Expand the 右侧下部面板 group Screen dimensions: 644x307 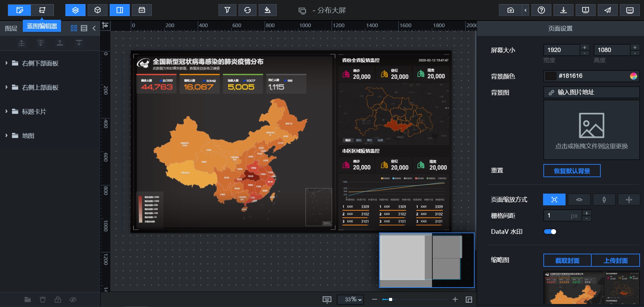pyautogui.click(x=6, y=63)
